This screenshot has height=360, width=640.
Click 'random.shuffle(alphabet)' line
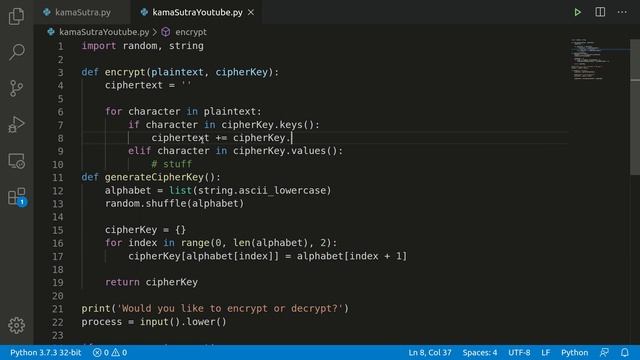point(174,203)
